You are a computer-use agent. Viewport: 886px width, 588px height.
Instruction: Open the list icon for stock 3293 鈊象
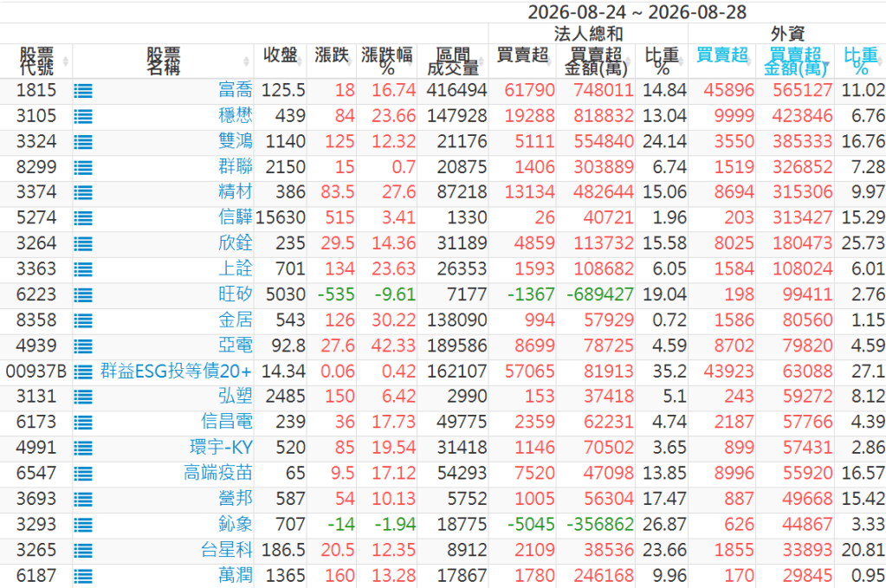tap(83, 526)
